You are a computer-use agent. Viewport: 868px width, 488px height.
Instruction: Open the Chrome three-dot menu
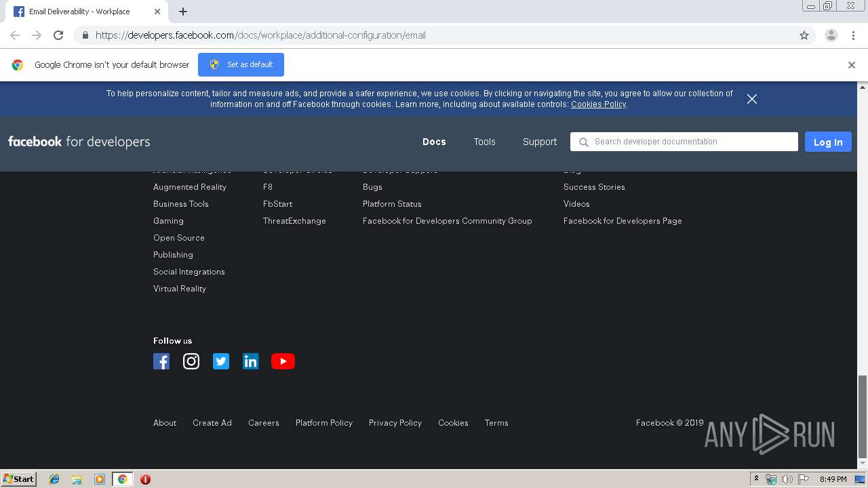(x=854, y=35)
